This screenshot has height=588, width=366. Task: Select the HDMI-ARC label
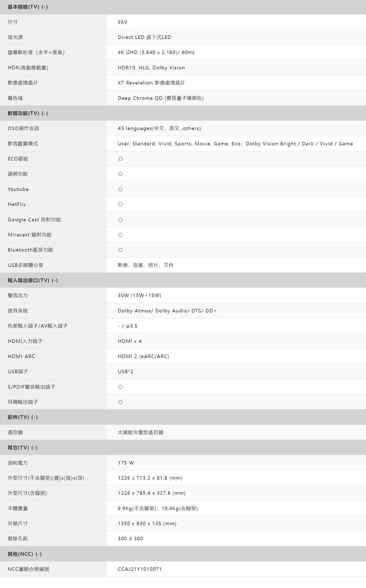(21, 356)
